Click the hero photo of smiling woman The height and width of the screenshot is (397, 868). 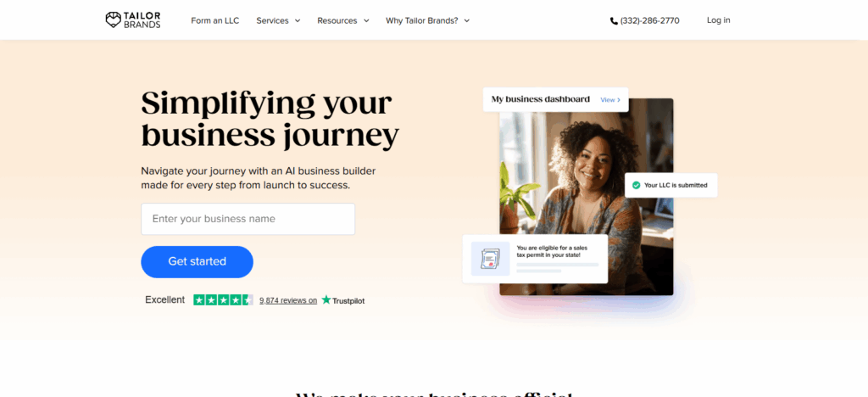click(x=587, y=197)
